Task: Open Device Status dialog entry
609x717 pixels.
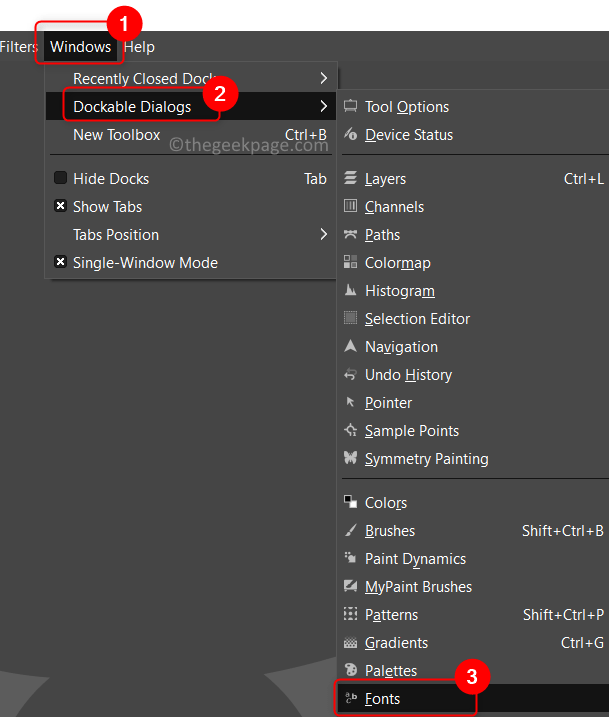Action: click(474, 134)
